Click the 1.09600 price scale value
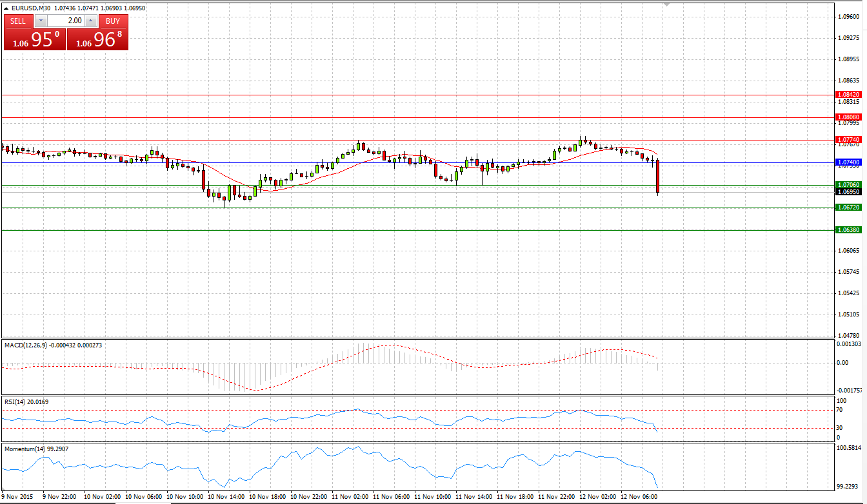867x504 pixels. coord(848,16)
